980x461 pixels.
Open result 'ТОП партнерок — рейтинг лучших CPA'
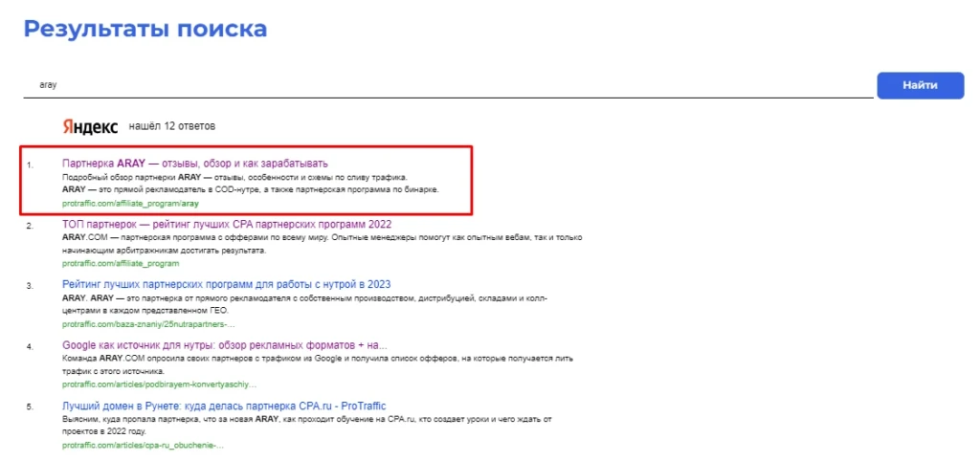(x=227, y=224)
